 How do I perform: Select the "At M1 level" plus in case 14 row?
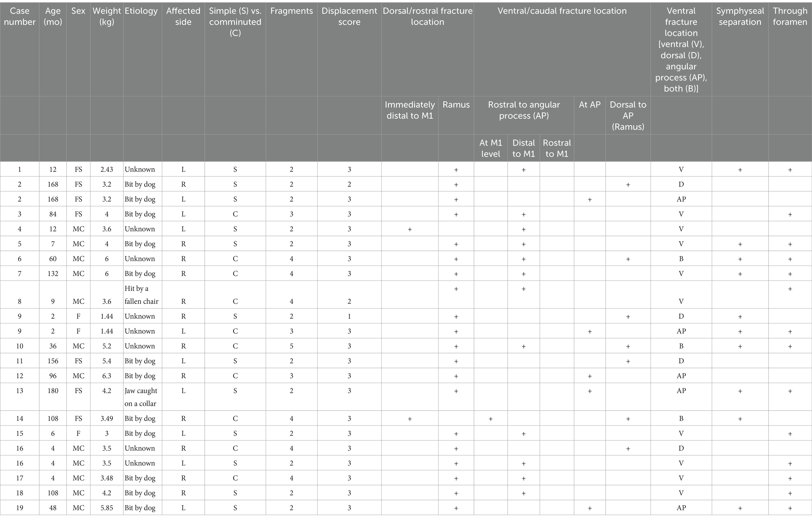click(491, 419)
